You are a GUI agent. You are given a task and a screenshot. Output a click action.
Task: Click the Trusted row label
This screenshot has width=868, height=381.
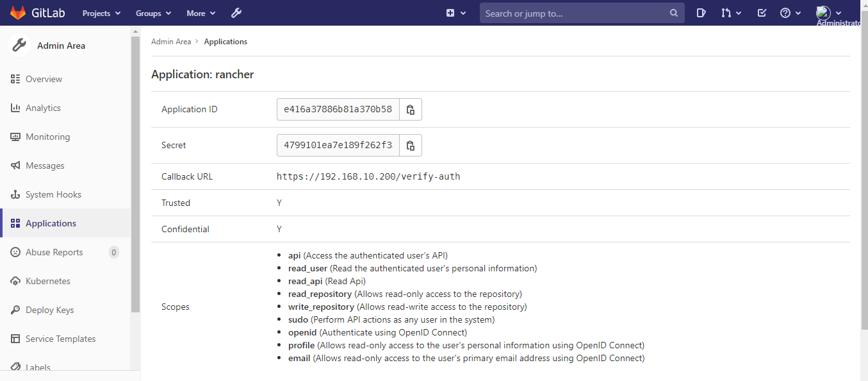click(x=176, y=203)
